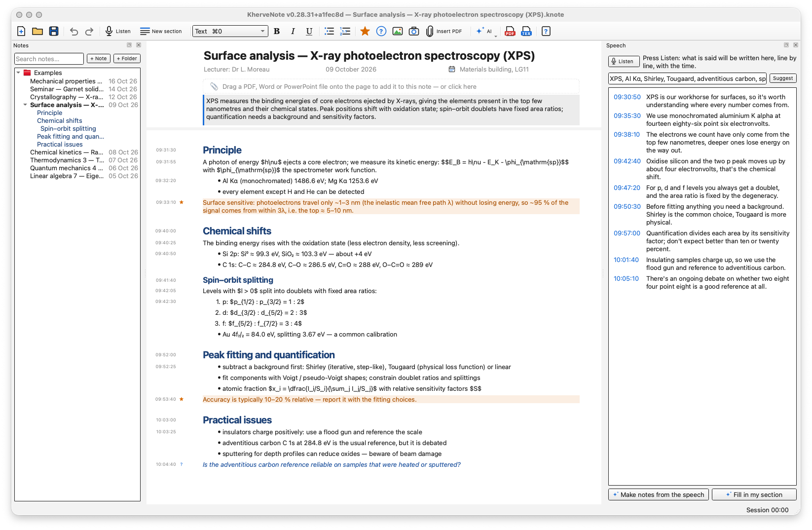Click the speech keywords field starting with XPS

click(687, 78)
